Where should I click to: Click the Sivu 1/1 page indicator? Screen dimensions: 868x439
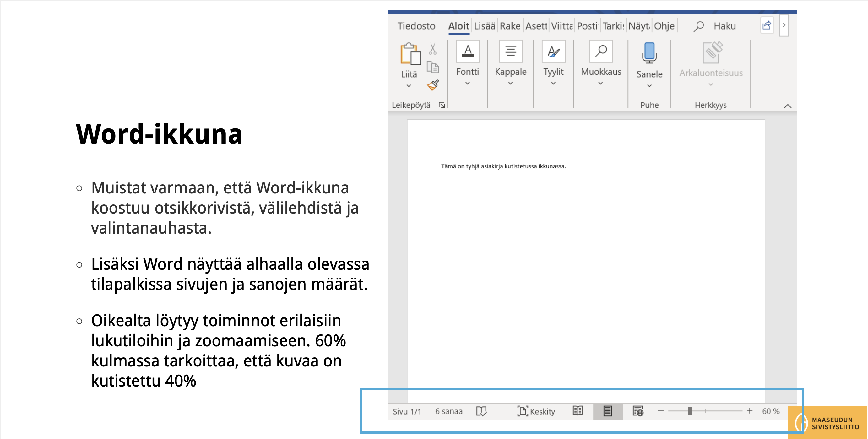click(x=407, y=411)
